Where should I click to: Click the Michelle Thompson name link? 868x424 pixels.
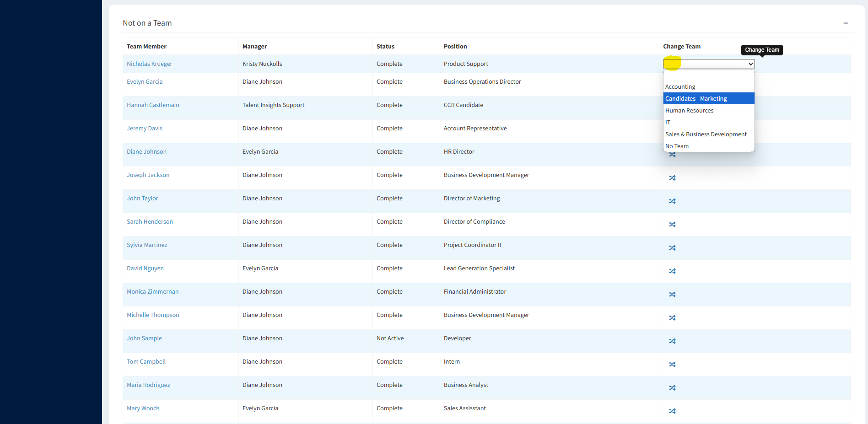[x=153, y=315]
